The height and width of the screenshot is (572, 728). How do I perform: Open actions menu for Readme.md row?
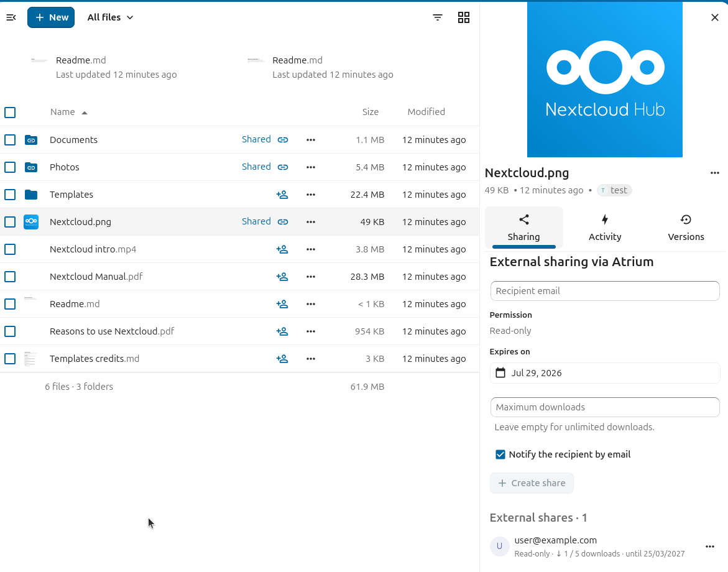click(x=311, y=304)
